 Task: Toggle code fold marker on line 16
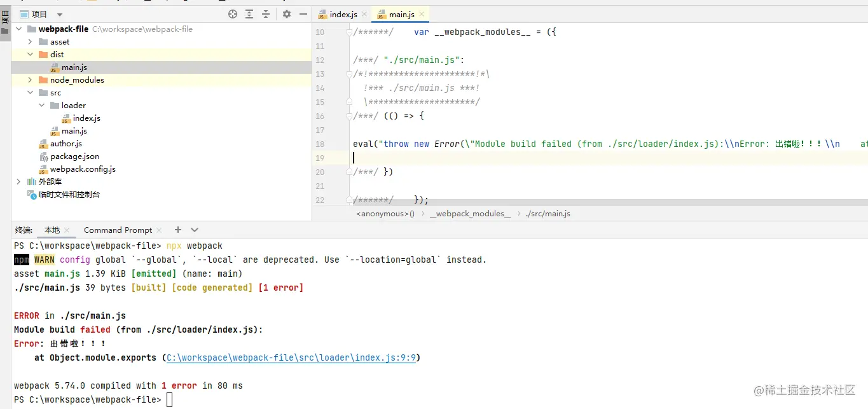[349, 116]
